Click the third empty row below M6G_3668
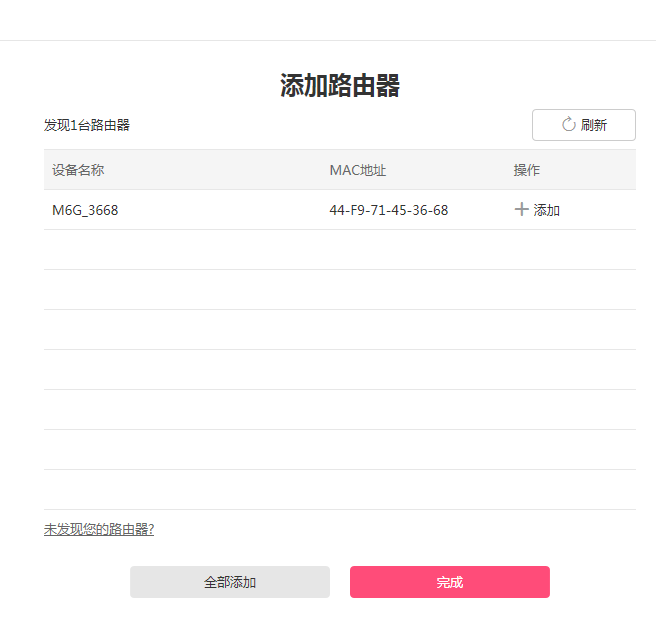The width and height of the screenshot is (656, 634). tap(340, 330)
